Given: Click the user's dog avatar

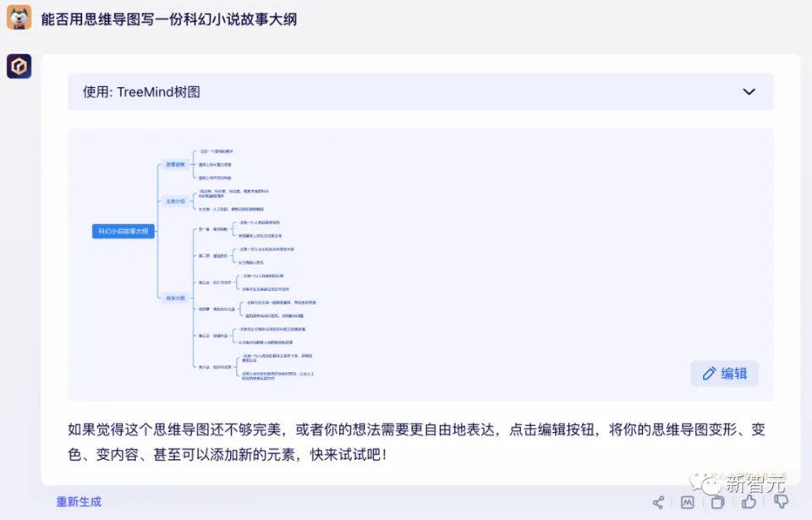Looking at the screenshot, I should tap(19, 18).
